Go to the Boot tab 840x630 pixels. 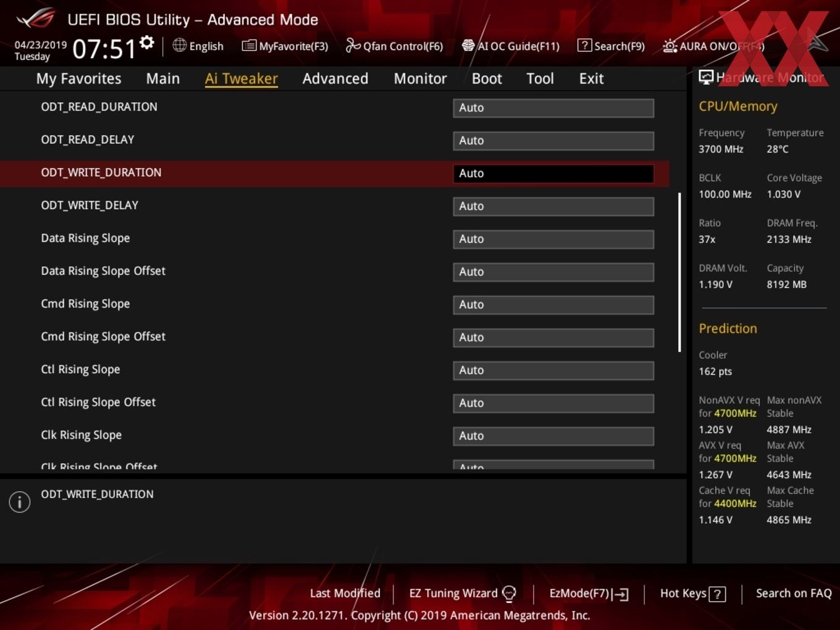487,78
